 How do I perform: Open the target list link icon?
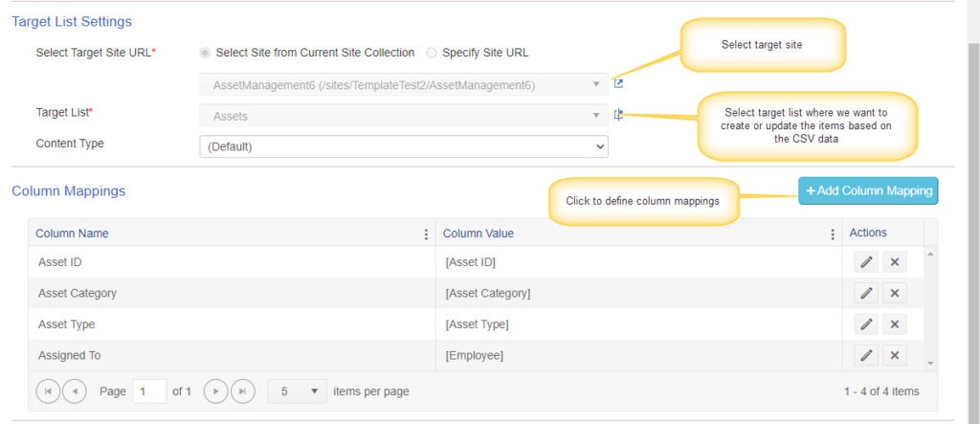coord(618,115)
